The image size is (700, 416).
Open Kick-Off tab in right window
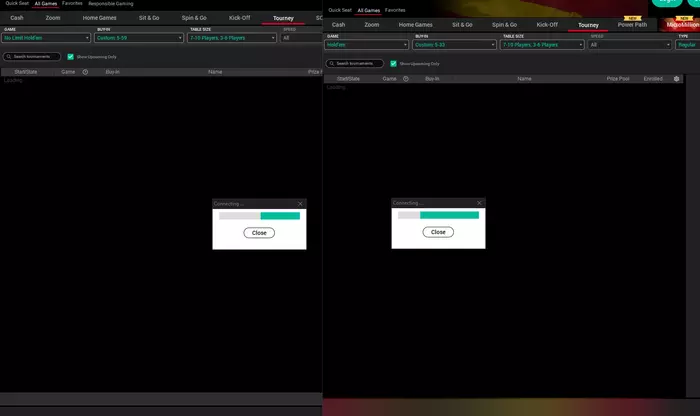tap(547, 25)
